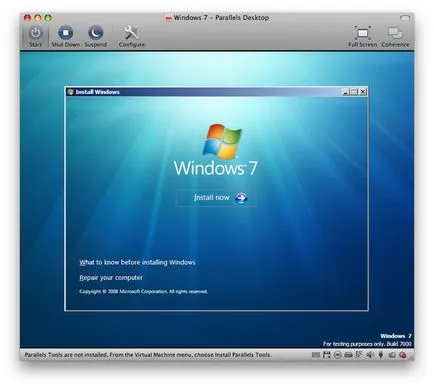Image resolution: width=434 pixels, height=388 pixels.
Task: Click the floppy disk status icon
Action: click(327, 355)
